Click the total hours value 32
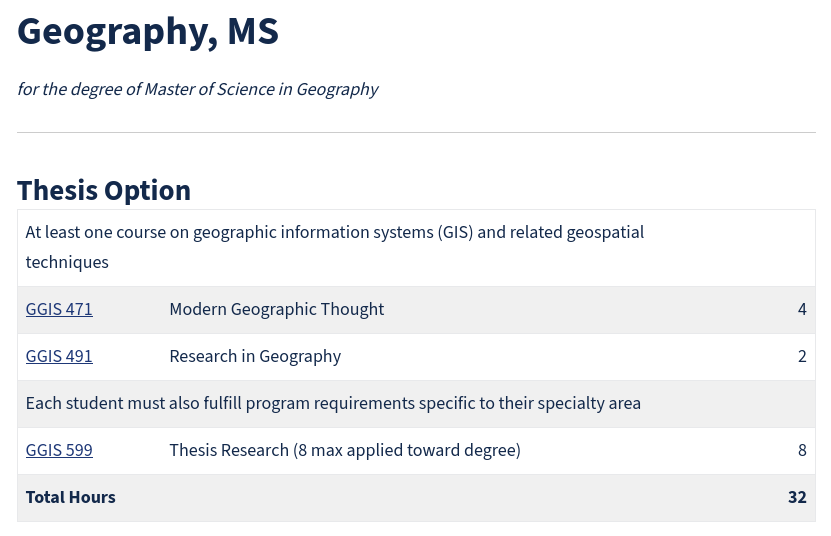831x536 pixels. pos(797,498)
